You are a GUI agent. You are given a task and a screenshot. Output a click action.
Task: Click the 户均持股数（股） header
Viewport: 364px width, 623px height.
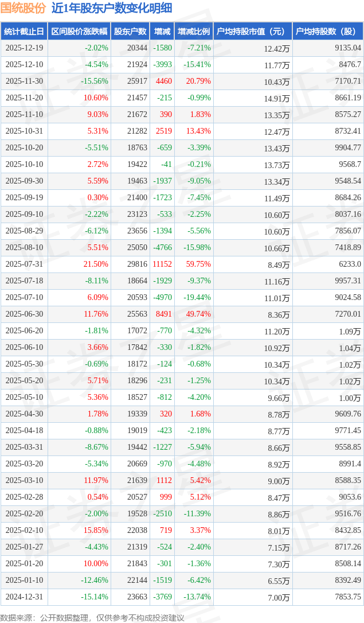[327, 32]
